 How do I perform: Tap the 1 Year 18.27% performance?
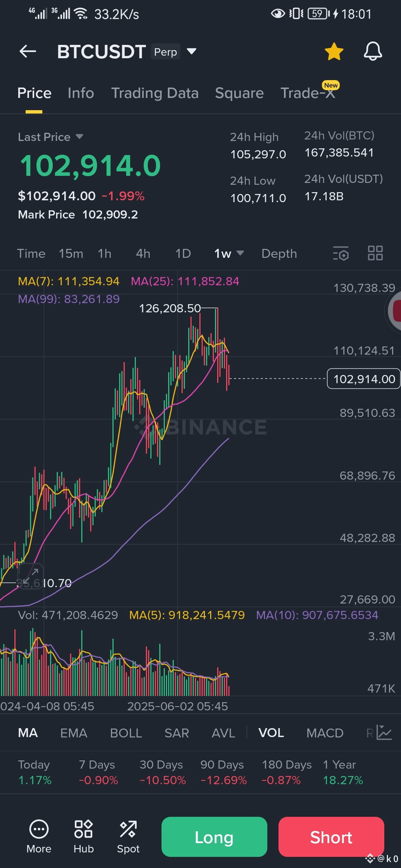(x=343, y=772)
